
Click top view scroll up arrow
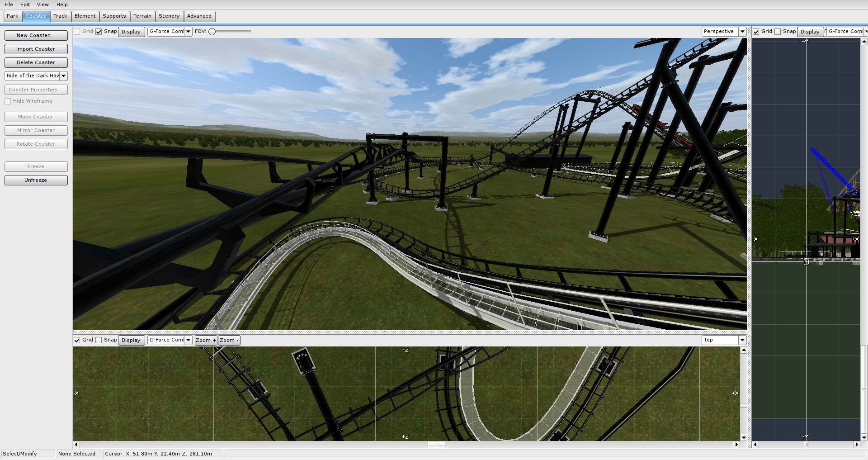[744, 350]
